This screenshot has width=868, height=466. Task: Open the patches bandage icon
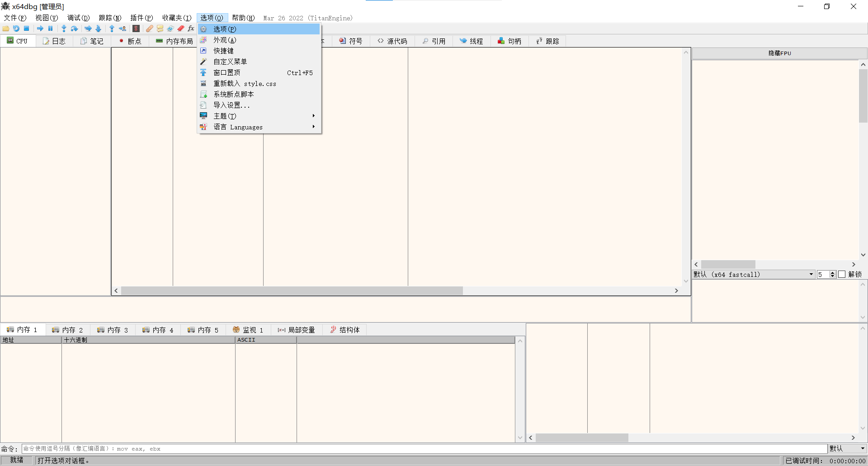(x=149, y=29)
